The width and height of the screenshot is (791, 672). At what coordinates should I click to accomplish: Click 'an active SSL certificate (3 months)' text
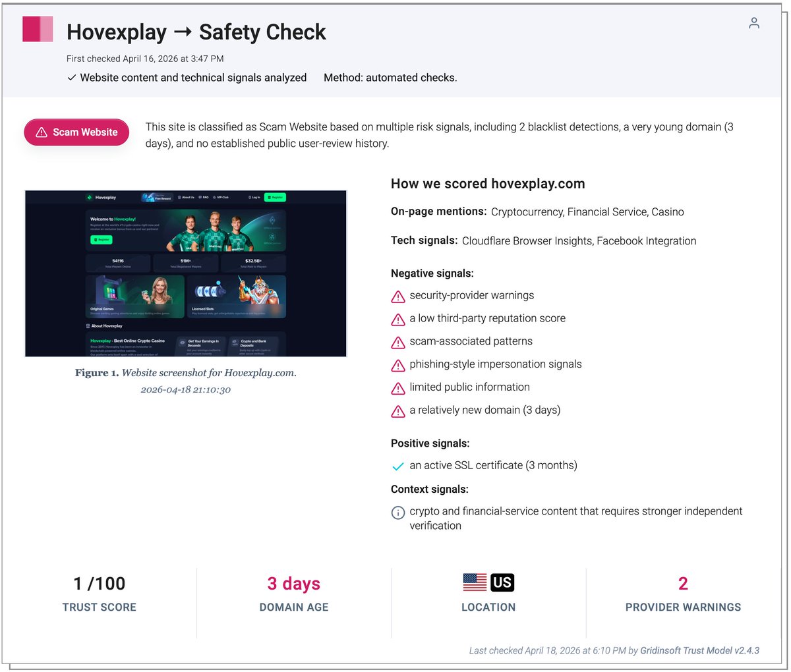493,466
